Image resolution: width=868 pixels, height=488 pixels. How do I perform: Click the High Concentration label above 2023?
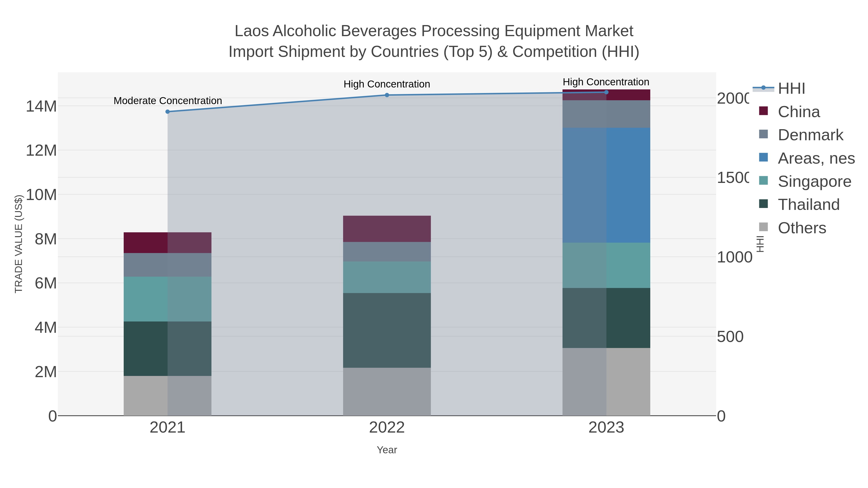[606, 82]
